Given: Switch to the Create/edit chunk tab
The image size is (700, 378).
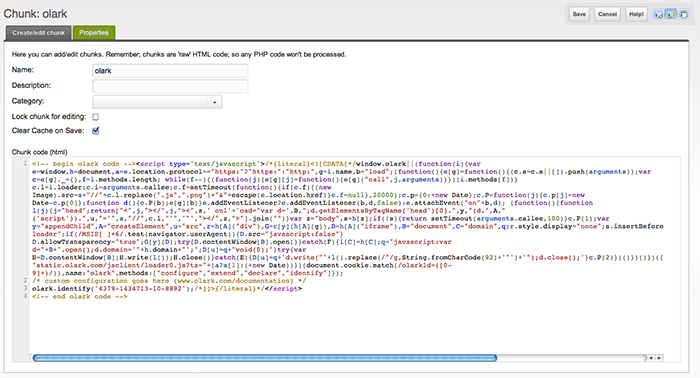Looking at the screenshot, I should tap(38, 33).
